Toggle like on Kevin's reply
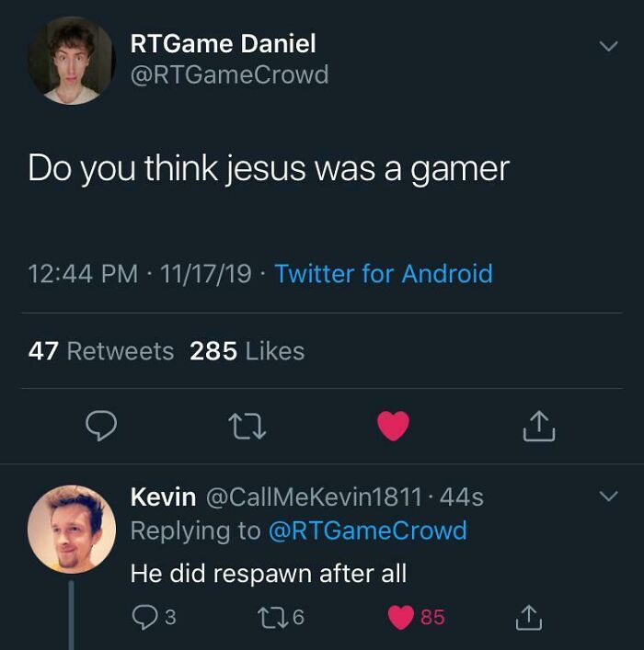Image resolution: width=644 pixels, height=650 pixels. pyautogui.click(x=401, y=618)
